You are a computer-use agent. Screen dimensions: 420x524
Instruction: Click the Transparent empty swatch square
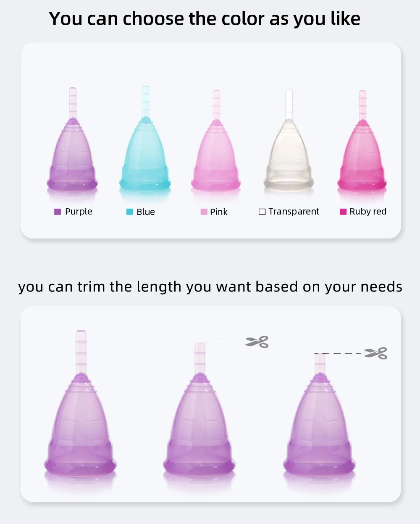coord(262,212)
